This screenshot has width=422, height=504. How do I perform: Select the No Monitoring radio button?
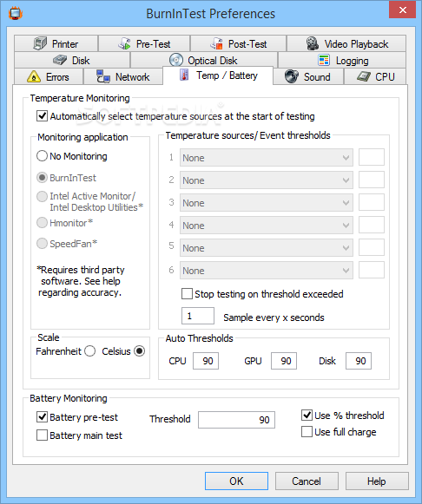[x=43, y=156]
